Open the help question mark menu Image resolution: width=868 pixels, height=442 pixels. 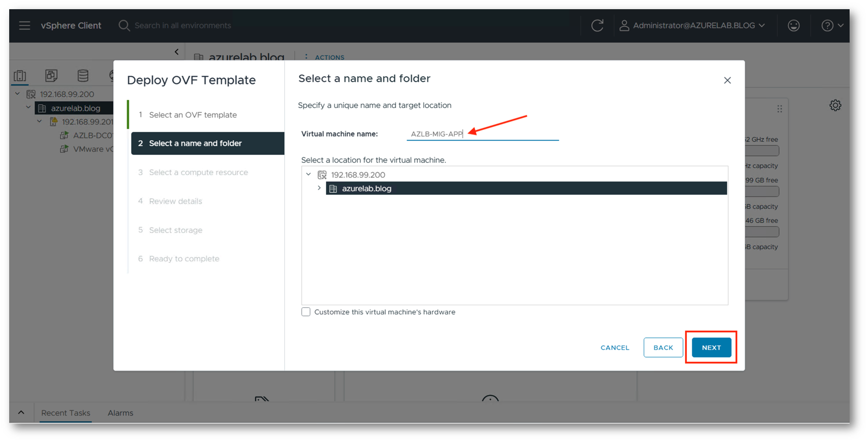(832, 25)
